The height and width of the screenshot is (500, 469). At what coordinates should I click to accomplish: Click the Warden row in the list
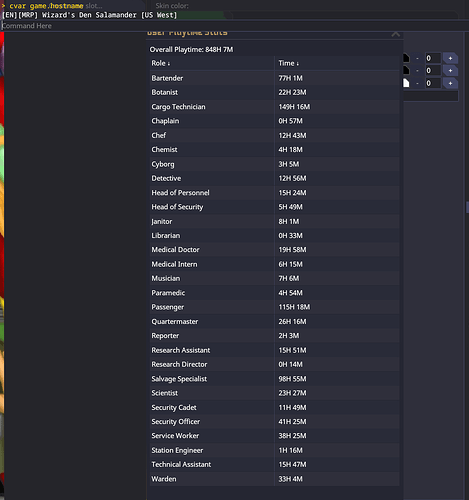click(274, 479)
